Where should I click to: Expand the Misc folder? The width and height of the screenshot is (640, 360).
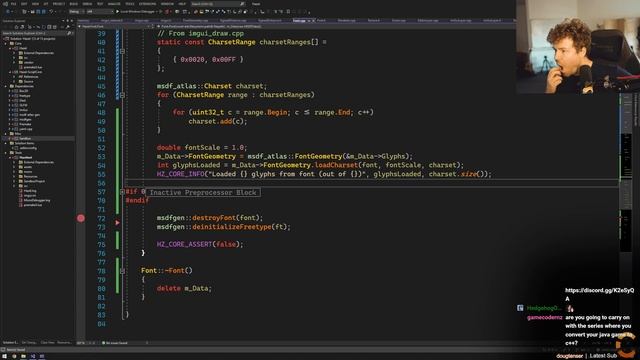(7, 134)
